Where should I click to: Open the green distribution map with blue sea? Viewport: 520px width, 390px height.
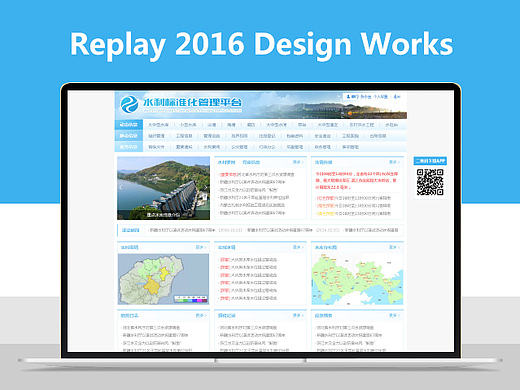point(357,279)
